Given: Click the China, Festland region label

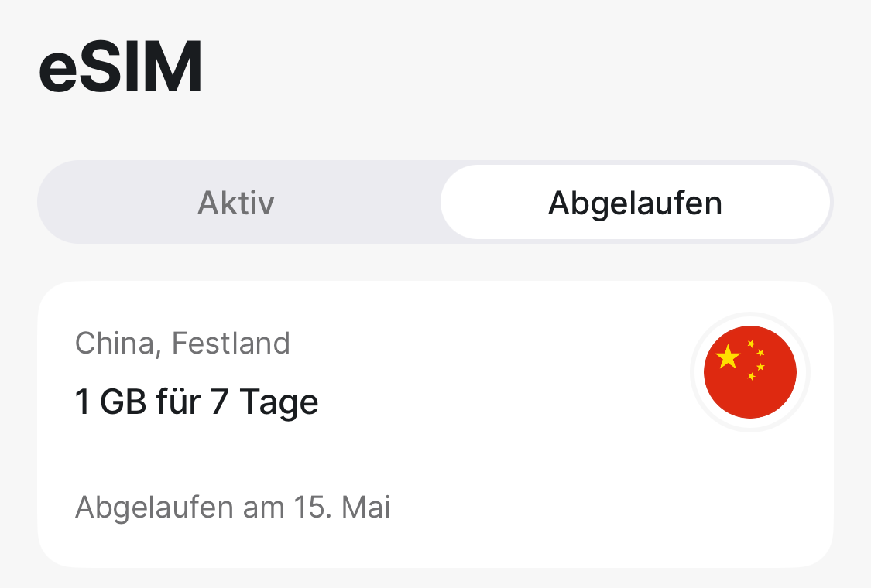Looking at the screenshot, I should point(183,343).
